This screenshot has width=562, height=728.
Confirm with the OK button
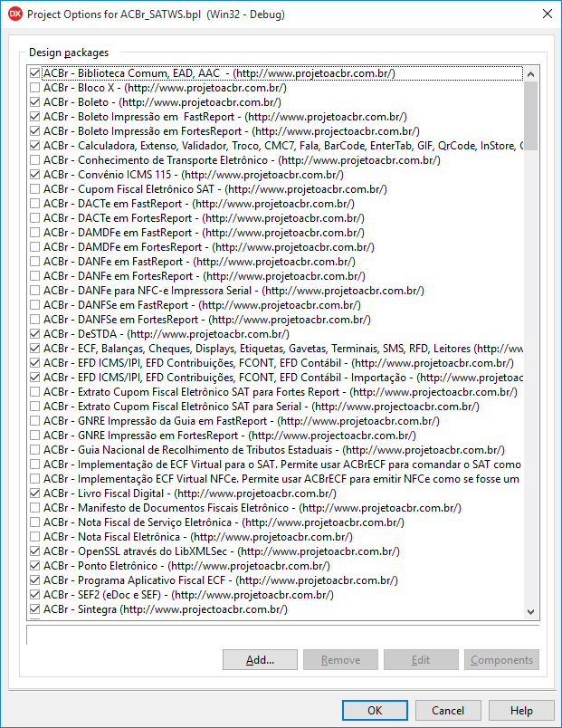click(375, 711)
